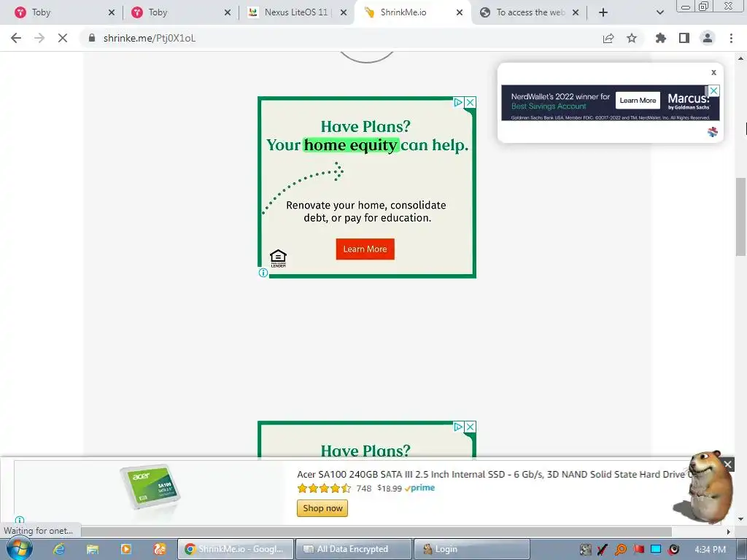The image size is (747, 560).
Task: Click info icon on first home equity ad
Action: [x=263, y=273]
